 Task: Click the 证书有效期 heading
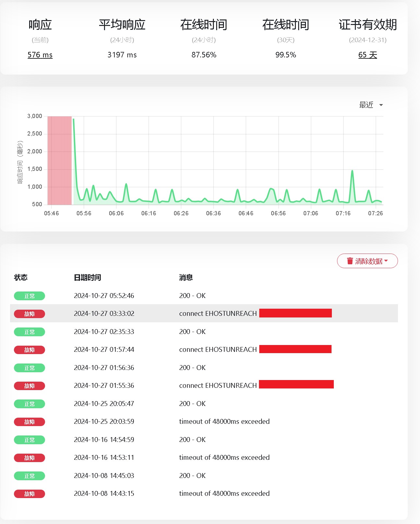point(368,25)
